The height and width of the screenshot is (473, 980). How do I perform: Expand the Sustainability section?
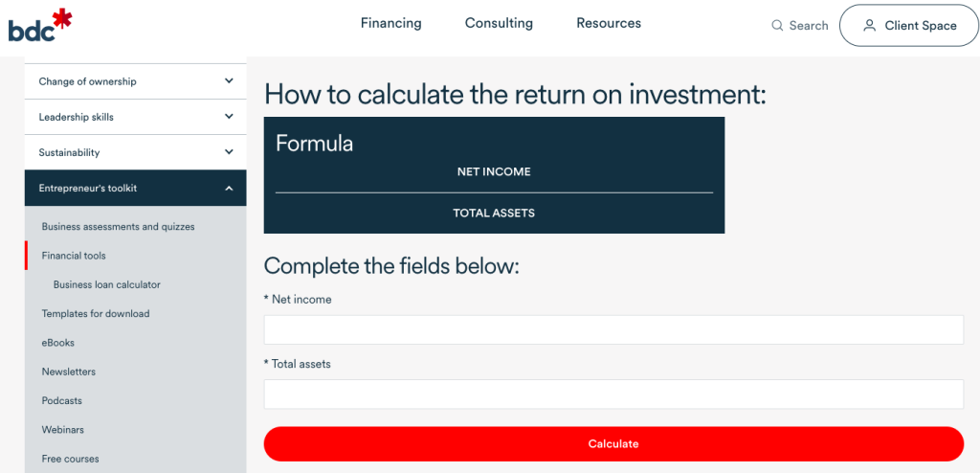click(229, 152)
